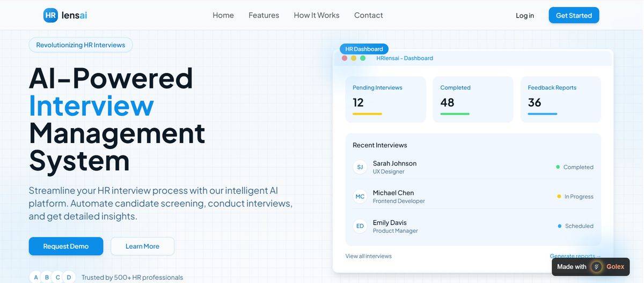Click the avatar circle labeled D

(69, 277)
